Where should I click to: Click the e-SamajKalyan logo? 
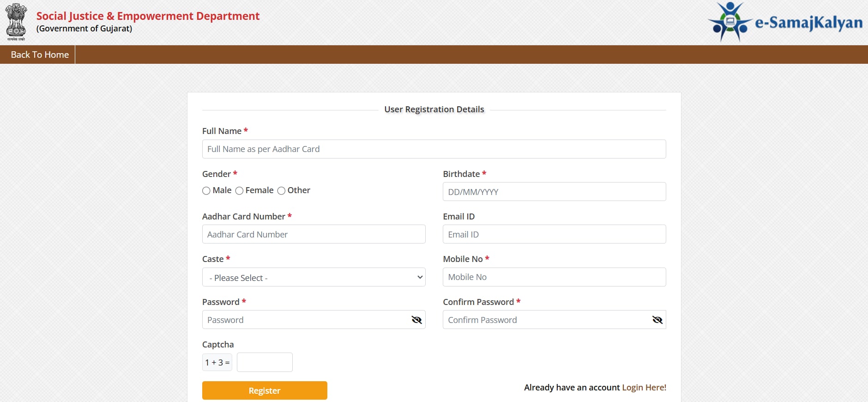click(x=785, y=22)
